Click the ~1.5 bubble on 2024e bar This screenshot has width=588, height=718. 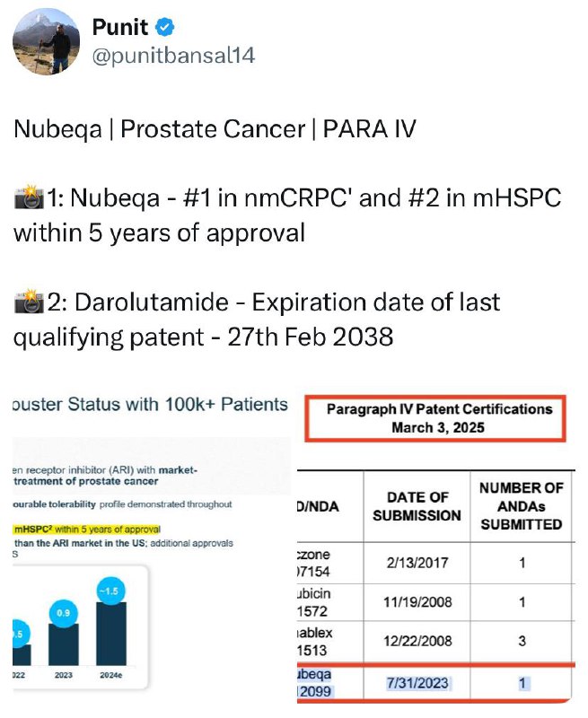coord(110,591)
